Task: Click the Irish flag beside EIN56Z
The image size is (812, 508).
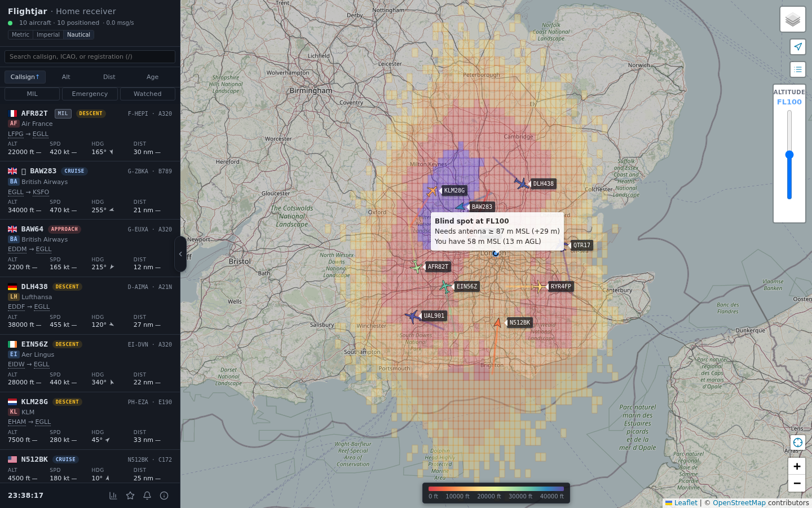Action: coord(12,344)
